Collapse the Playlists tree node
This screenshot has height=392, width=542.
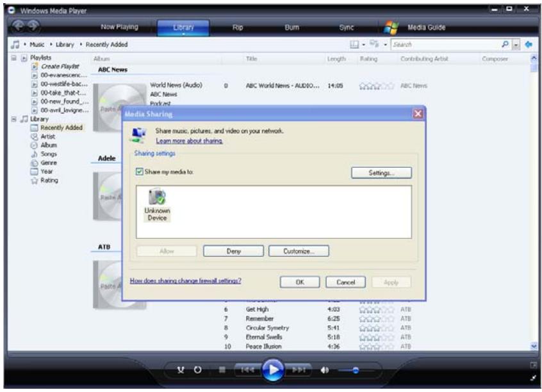pos(5,57)
